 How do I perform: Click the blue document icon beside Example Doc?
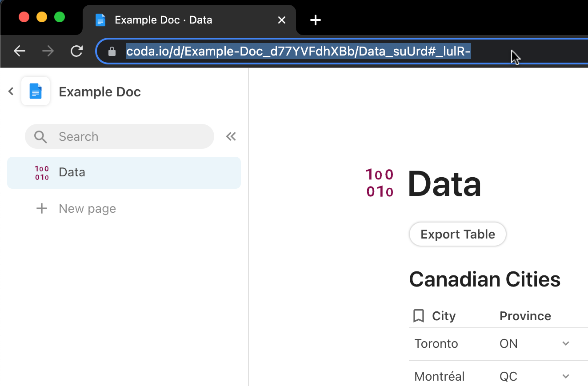pyautogui.click(x=36, y=91)
